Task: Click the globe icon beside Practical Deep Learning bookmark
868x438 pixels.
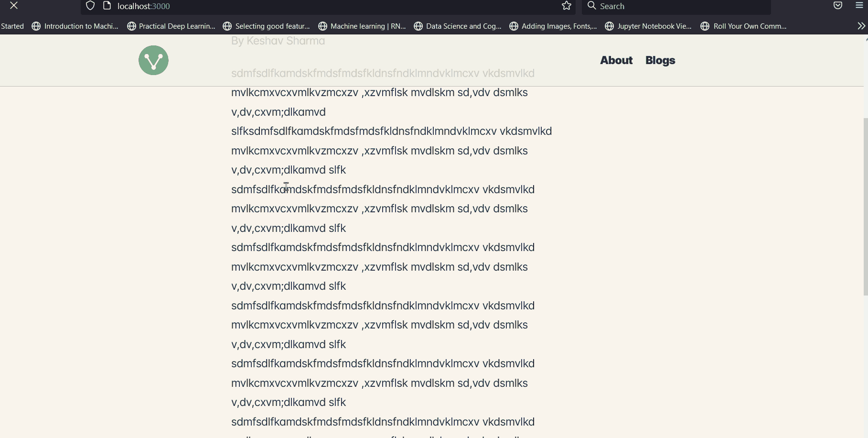Action: click(x=131, y=26)
